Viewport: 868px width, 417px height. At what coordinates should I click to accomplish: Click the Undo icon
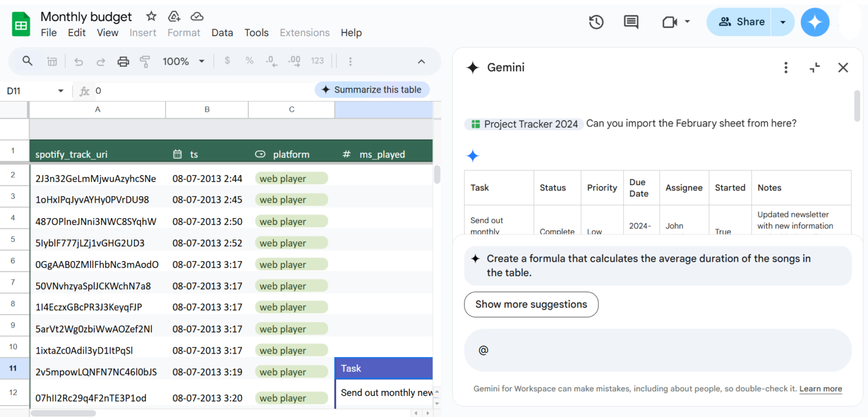pos(79,61)
